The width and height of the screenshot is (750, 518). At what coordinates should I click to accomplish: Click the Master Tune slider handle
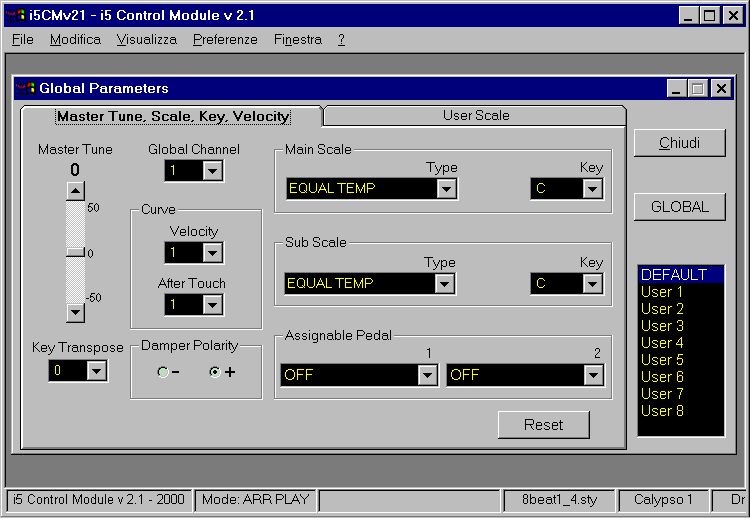[x=75, y=253]
